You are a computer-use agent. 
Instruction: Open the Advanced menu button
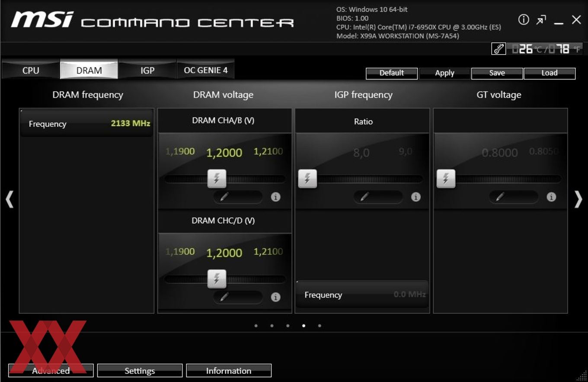coord(51,371)
